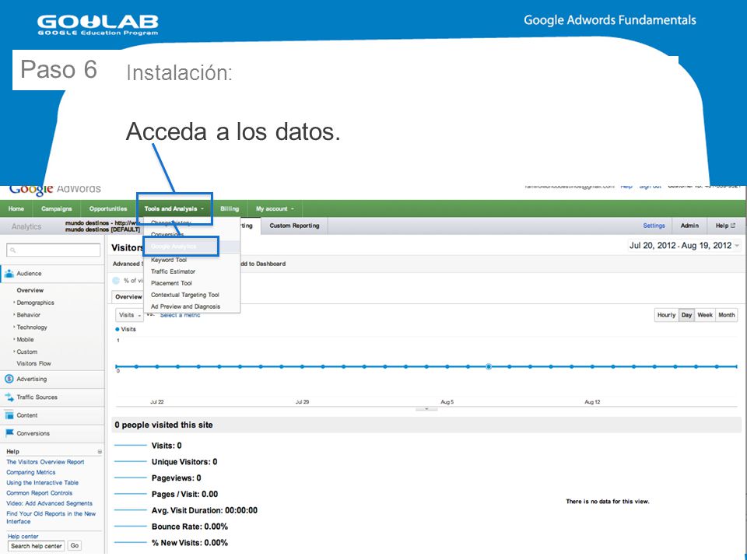Open the My account dropdown
This screenshot has height=560, width=747.
275,208
